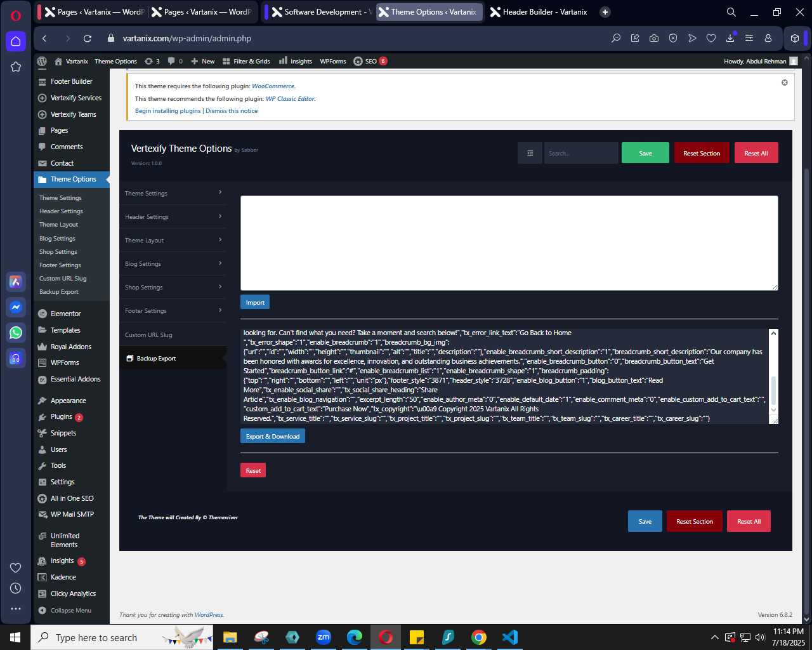Click the export textarea scrollbar up arrow
The width and height of the screenshot is (812, 650).
tap(773, 333)
